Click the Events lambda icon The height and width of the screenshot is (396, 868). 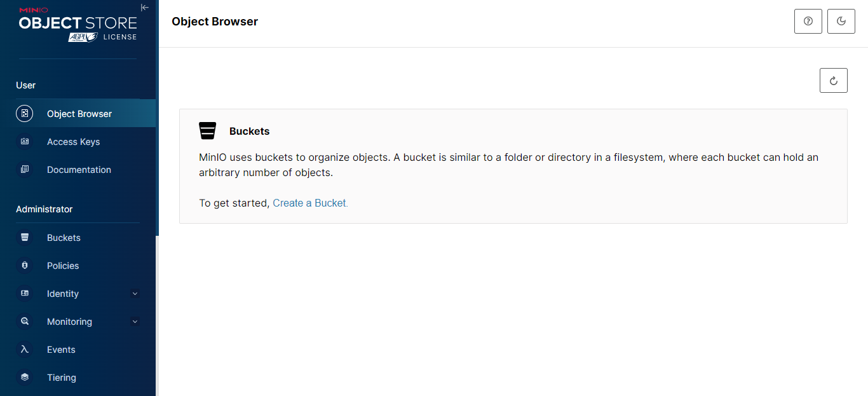25,350
